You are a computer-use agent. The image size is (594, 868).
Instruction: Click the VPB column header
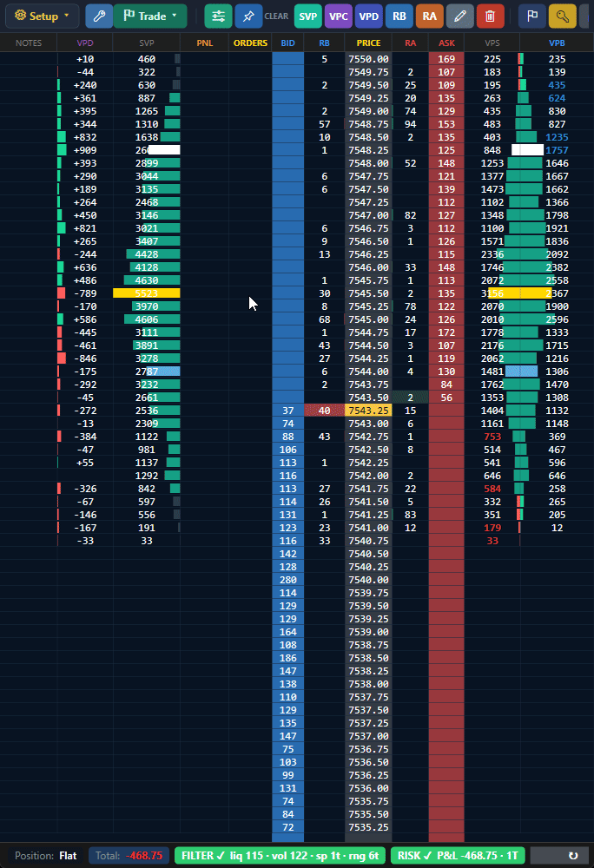click(x=557, y=43)
